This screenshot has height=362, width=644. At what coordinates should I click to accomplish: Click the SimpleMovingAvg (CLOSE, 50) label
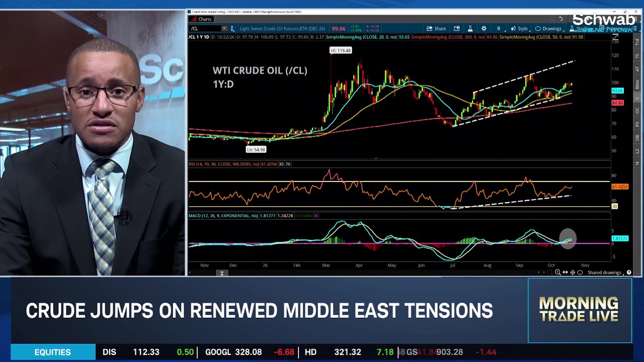coord(535,37)
